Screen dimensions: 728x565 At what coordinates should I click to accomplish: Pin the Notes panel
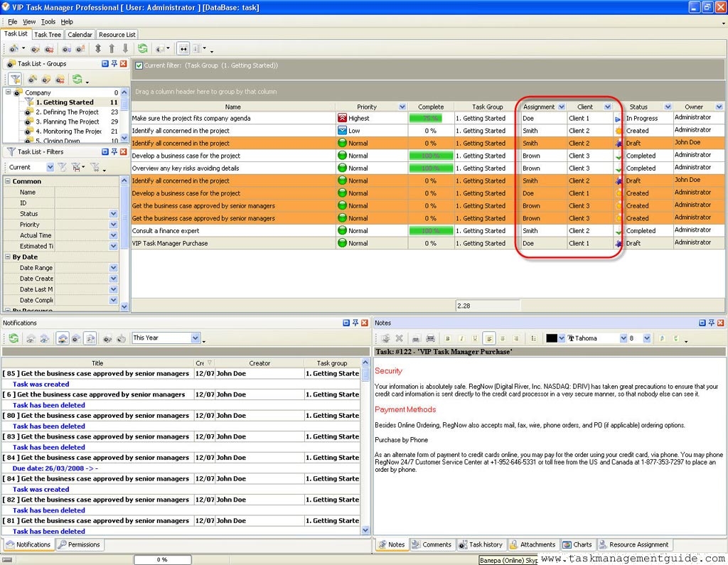pos(711,323)
